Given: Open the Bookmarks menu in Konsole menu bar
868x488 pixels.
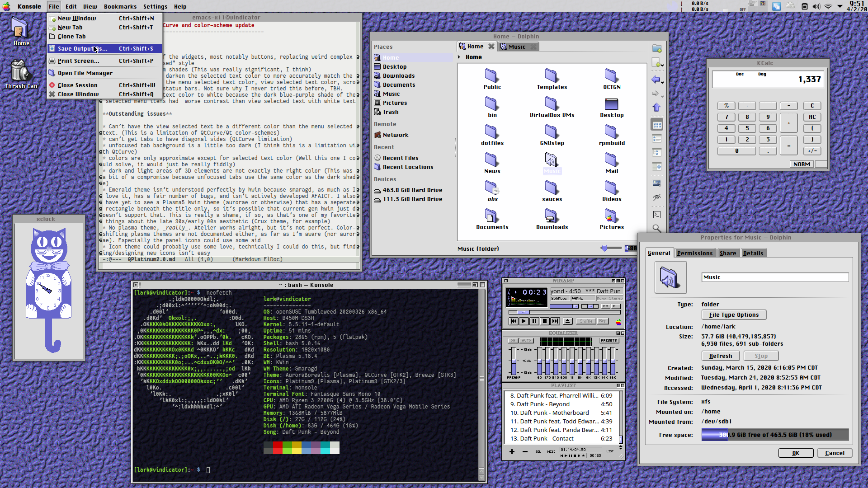Looking at the screenshot, I should (x=120, y=6).
